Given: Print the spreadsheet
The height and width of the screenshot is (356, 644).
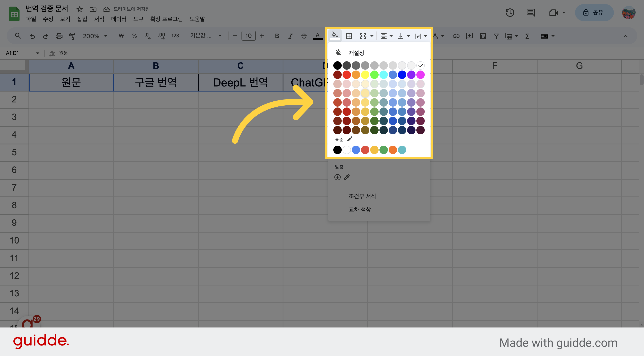Looking at the screenshot, I should click(x=59, y=36).
